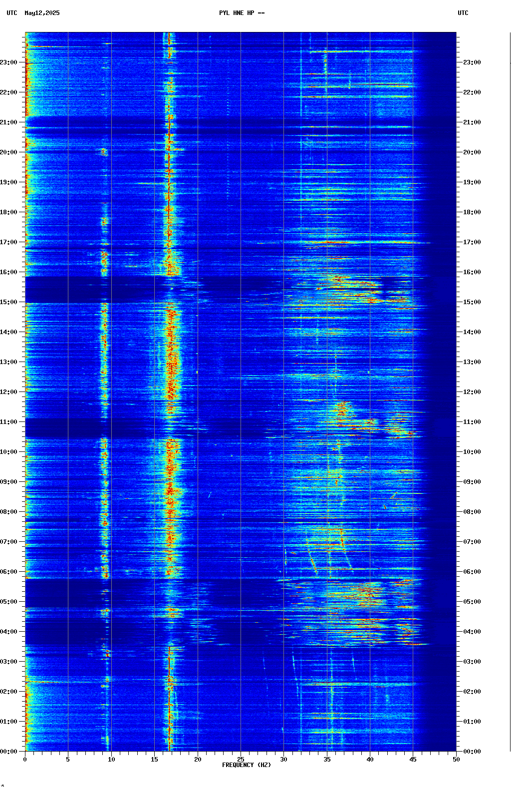
Task: Click the 0 Hz frequency tick label
Action: pyautogui.click(x=25, y=760)
